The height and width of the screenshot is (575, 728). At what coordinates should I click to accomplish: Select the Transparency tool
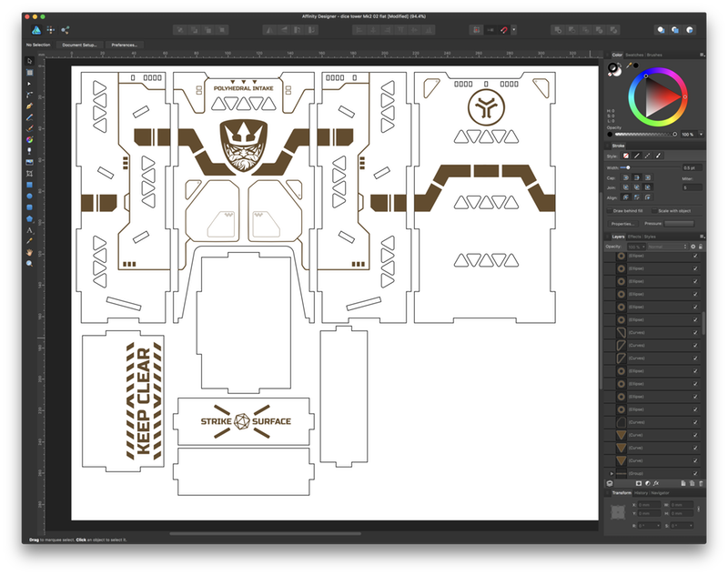[x=29, y=151]
